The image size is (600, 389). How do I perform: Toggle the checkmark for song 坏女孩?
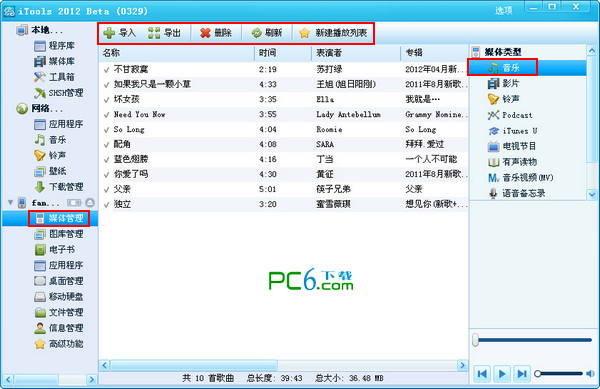(106, 99)
